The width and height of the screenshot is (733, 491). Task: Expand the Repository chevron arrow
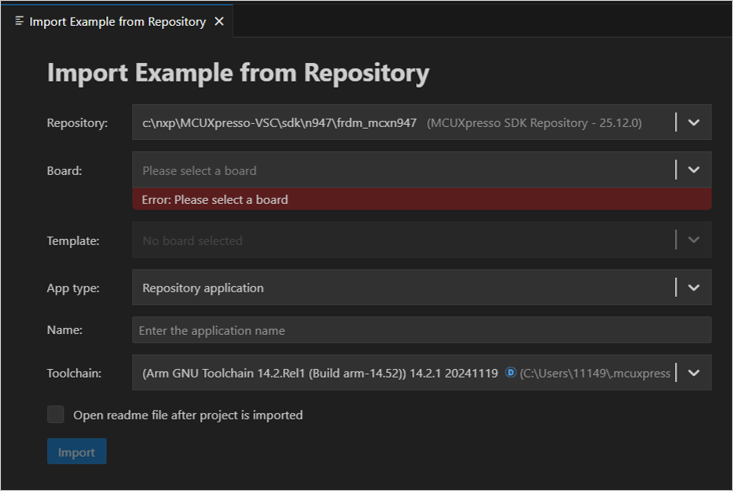click(694, 123)
